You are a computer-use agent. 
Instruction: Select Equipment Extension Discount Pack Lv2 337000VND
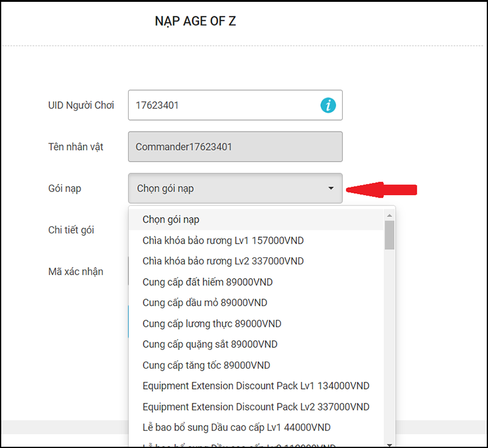(256, 407)
